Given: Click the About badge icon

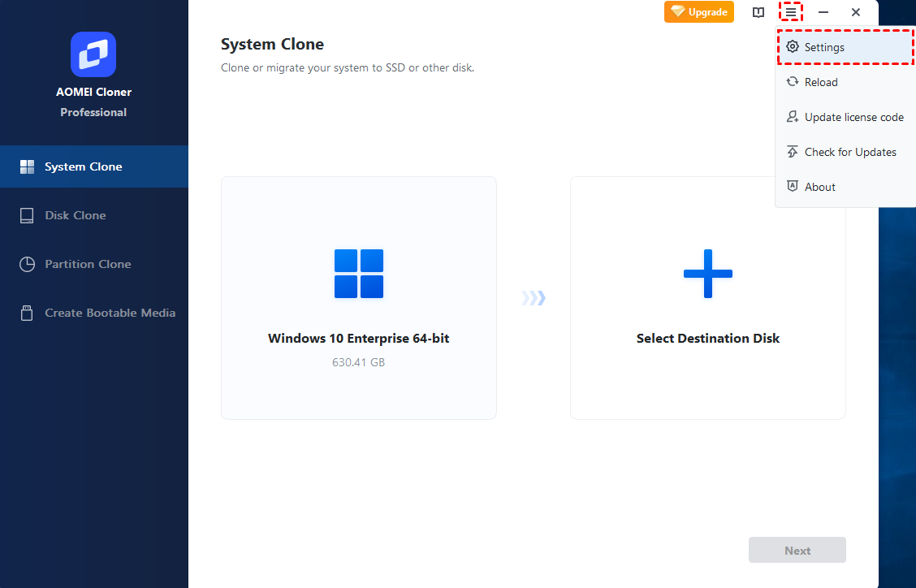Looking at the screenshot, I should pyautogui.click(x=792, y=187).
